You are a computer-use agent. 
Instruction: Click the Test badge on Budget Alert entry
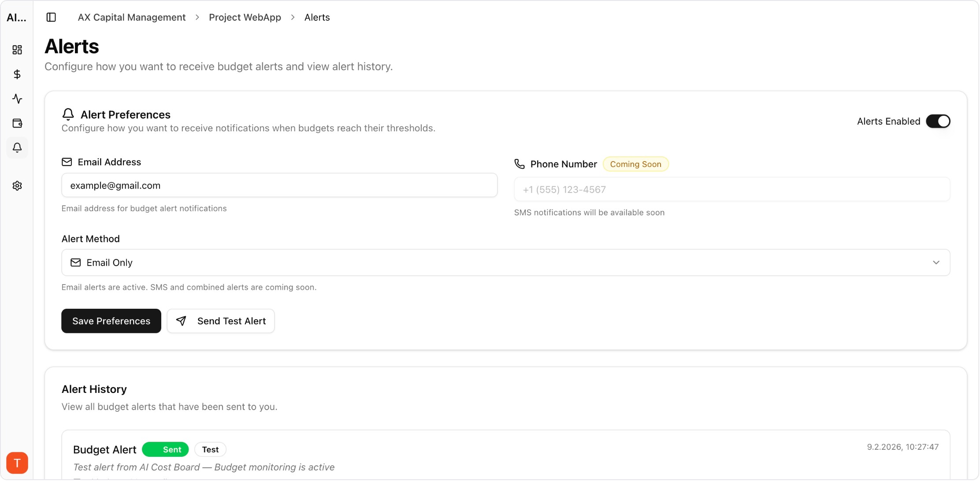pyautogui.click(x=210, y=449)
